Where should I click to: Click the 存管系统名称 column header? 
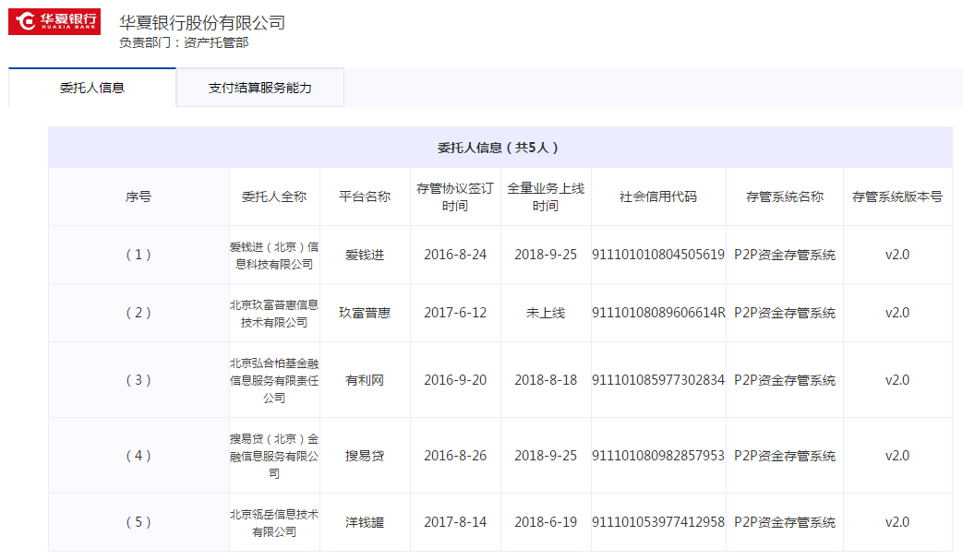tap(785, 197)
